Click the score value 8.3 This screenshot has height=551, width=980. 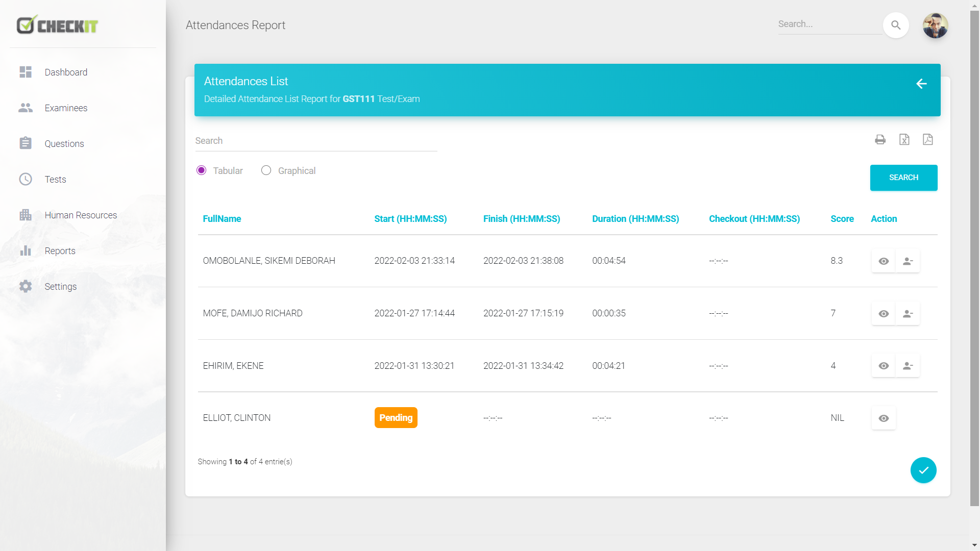point(837,261)
